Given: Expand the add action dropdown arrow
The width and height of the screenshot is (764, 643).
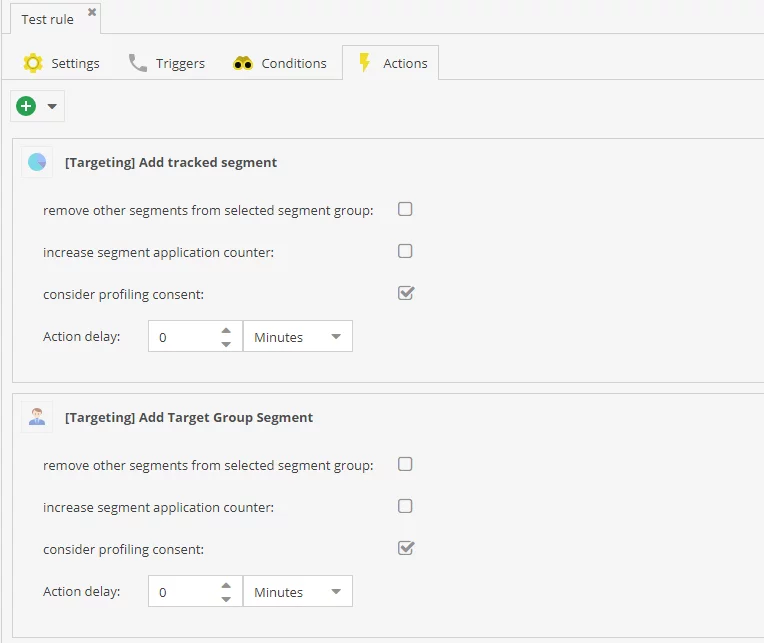Looking at the screenshot, I should tap(52, 106).
